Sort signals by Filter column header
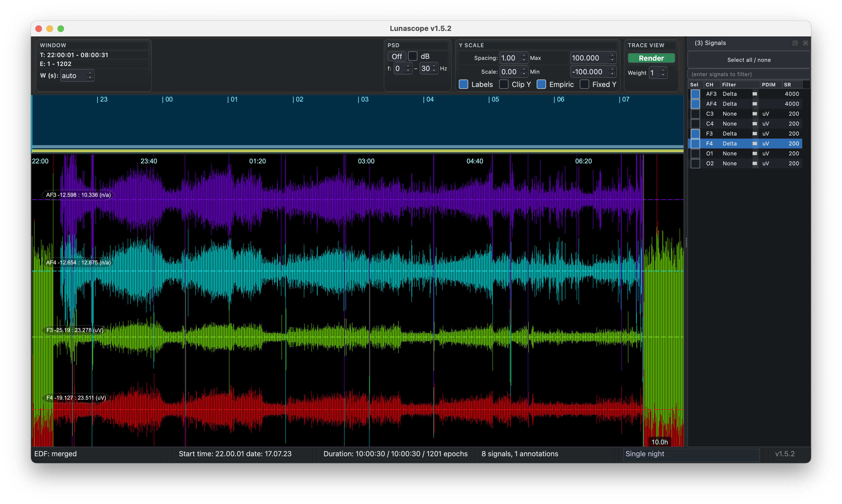Screen dimensions: 842x504 (729, 84)
